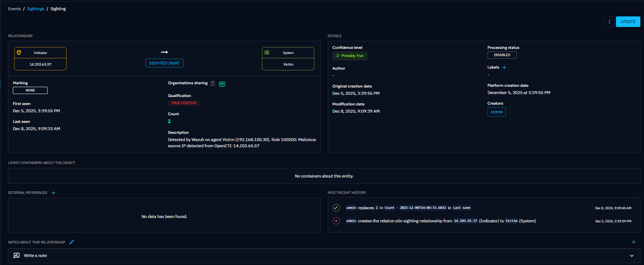The width and height of the screenshot is (644, 265).
Task: Add a new note with plus icon
Action: click(633, 242)
